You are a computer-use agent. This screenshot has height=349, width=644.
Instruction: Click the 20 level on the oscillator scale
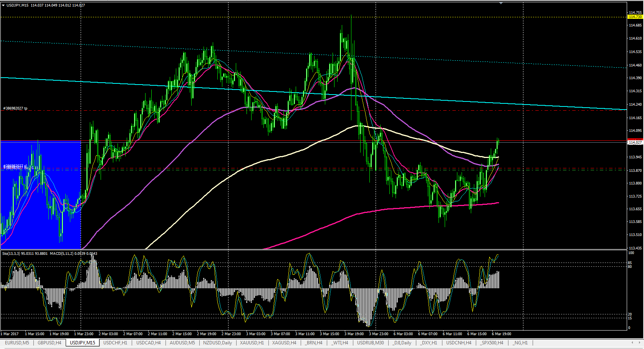[630, 314]
